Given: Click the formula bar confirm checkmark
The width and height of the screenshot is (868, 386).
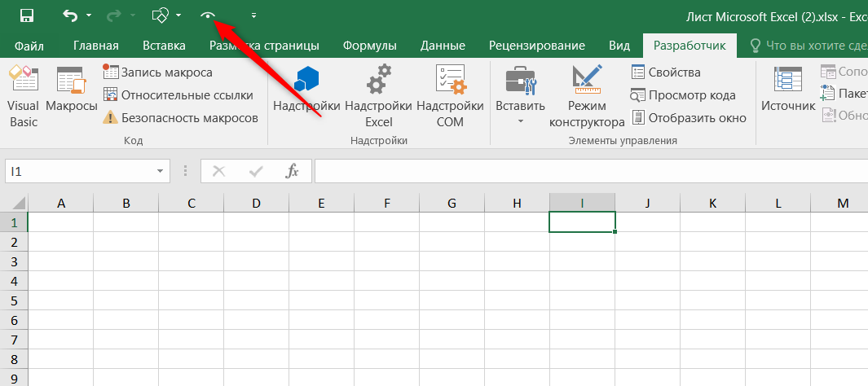Looking at the screenshot, I should 256,172.
